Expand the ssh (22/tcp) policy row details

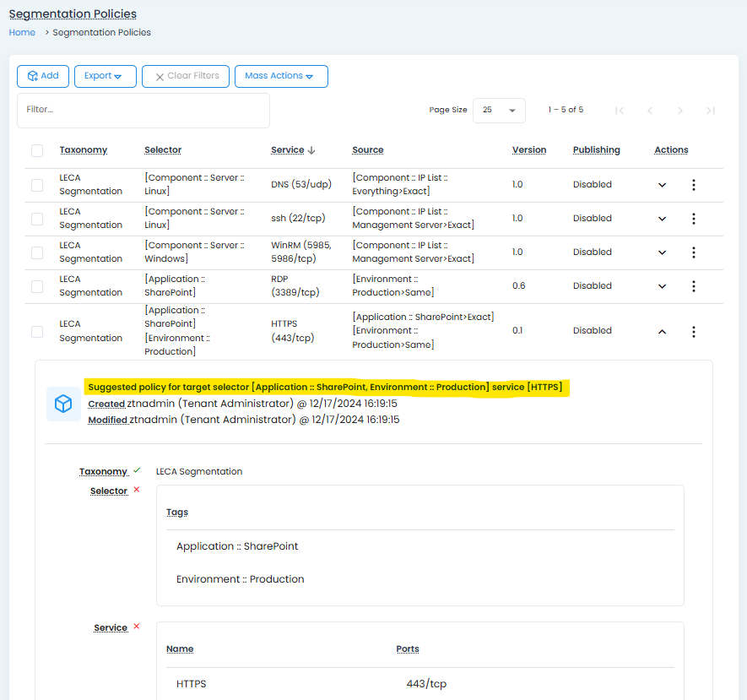click(x=662, y=219)
